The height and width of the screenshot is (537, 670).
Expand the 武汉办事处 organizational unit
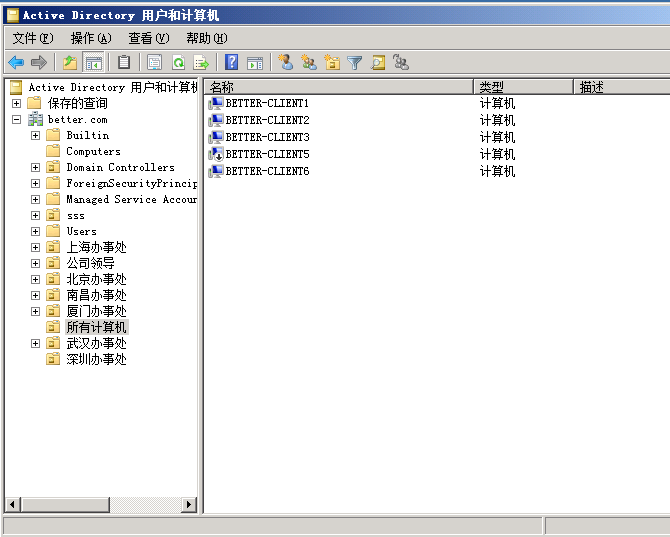click(x=35, y=343)
